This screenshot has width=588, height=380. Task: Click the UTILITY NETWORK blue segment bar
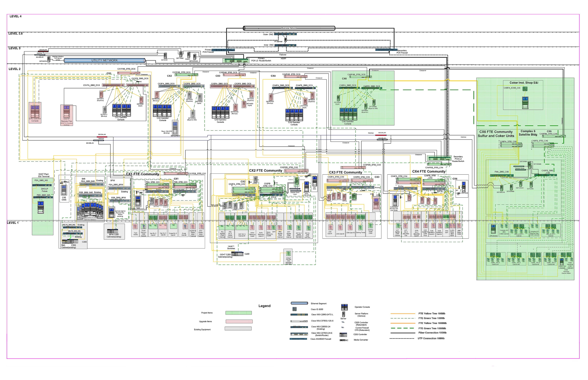click(105, 60)
